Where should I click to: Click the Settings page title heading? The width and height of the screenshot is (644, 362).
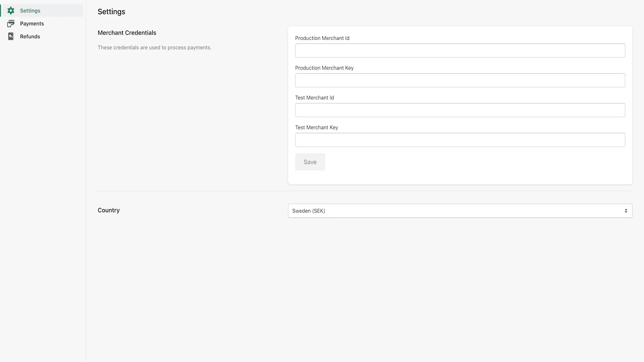(x=111, y=12)
